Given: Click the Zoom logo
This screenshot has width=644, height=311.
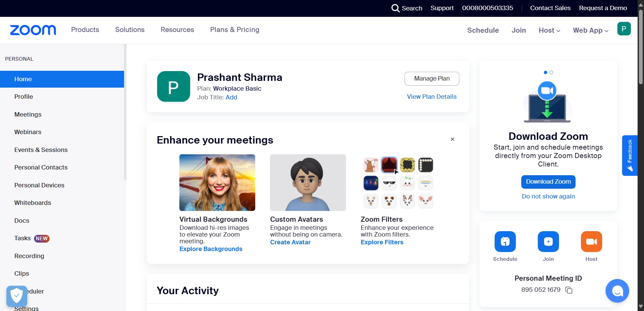Looking at the screenshot, I should click(33, 30).
